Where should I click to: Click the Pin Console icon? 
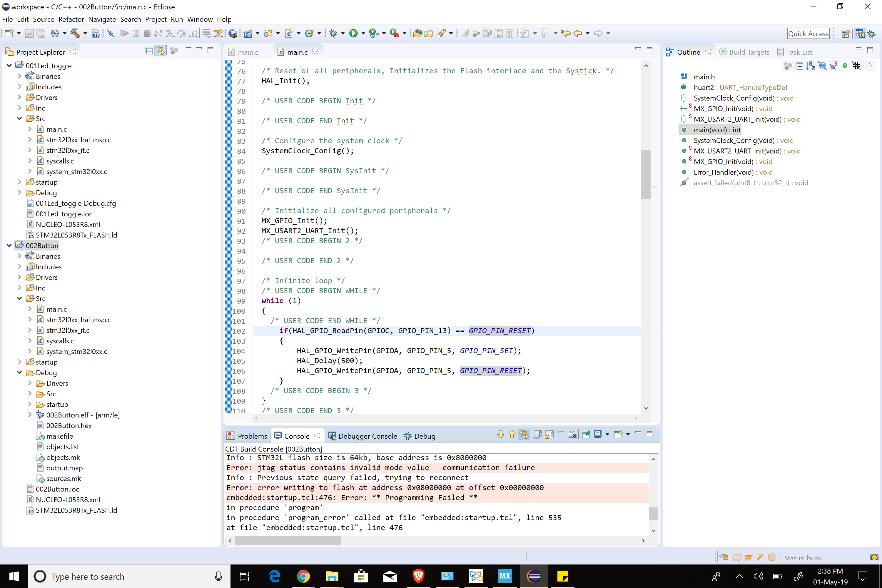click(586, 435)
